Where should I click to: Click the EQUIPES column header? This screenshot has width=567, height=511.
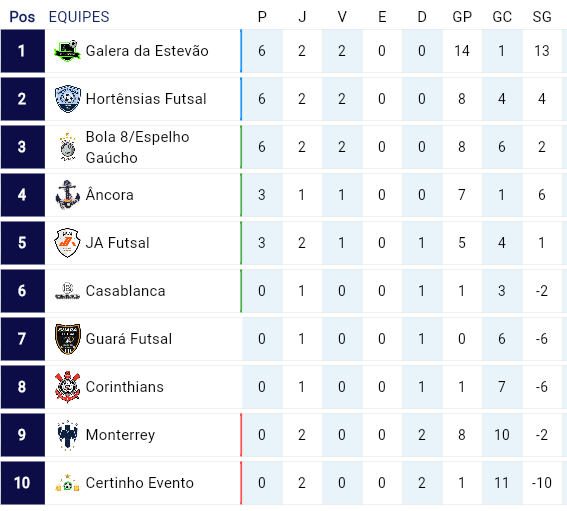79,17
